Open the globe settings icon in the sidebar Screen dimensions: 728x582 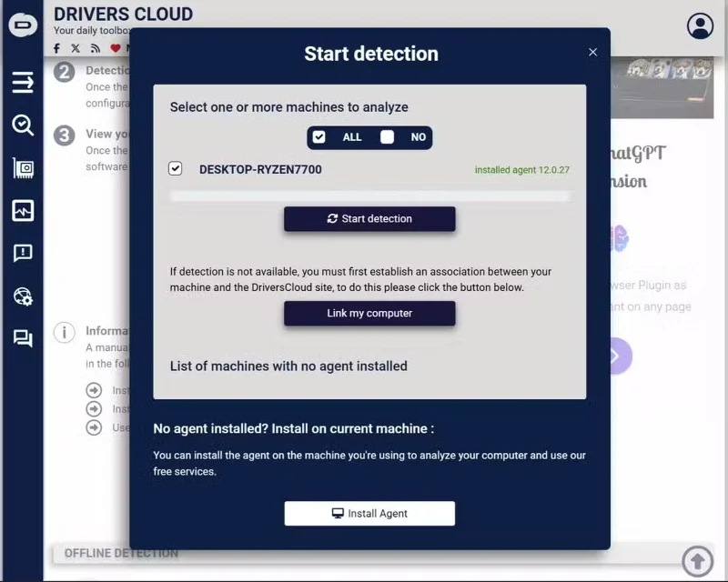tap(23, 296)
